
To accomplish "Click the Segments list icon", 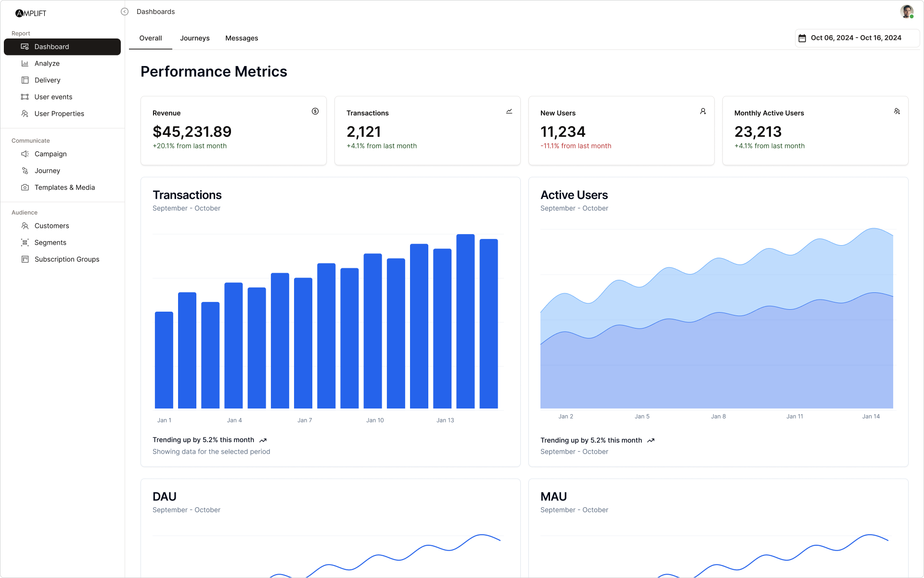I will (x=25, y=242).
